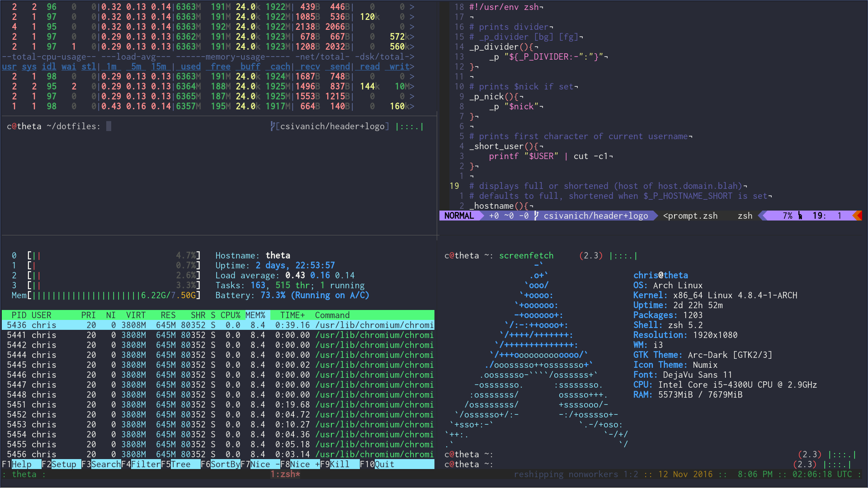
Task: Sort by VIRT column header
Action: (136, 315)
